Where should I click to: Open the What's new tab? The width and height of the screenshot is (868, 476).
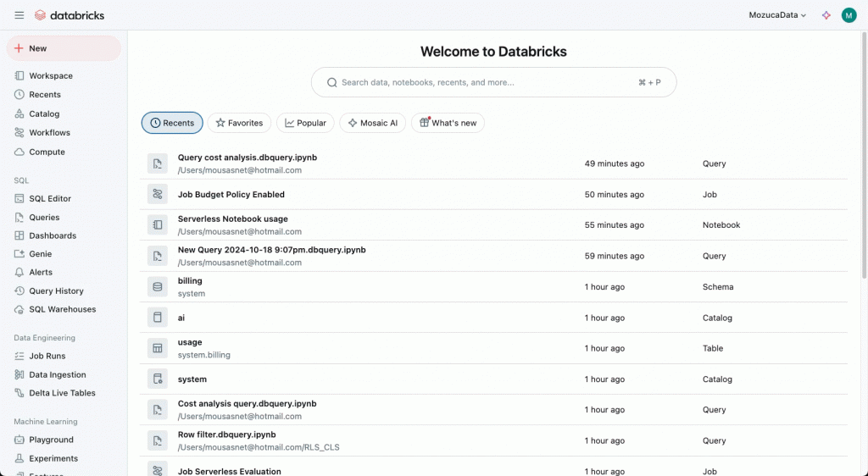448,123
